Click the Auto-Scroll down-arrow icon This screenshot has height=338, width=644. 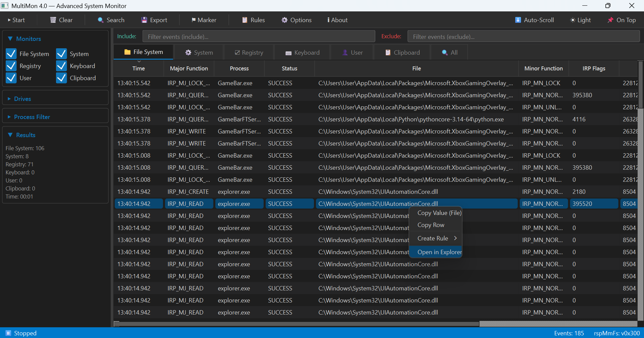tap(518, 20)
